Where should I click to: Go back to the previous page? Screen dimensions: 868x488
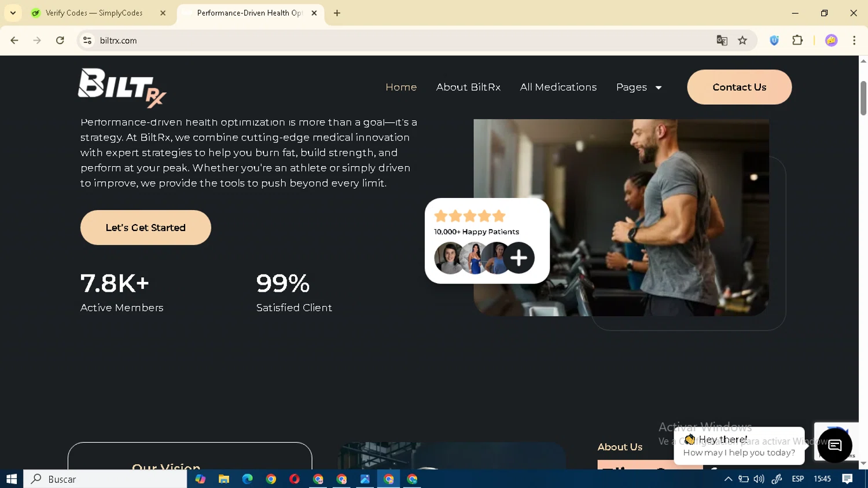pos(14,41)
